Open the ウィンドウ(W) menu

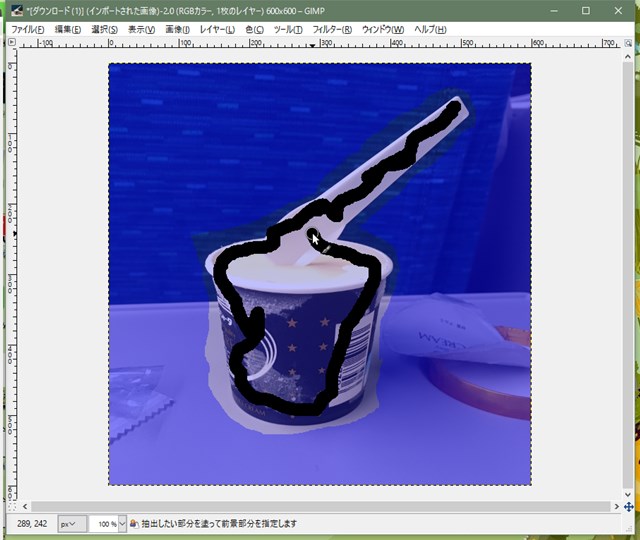[383, 29]
